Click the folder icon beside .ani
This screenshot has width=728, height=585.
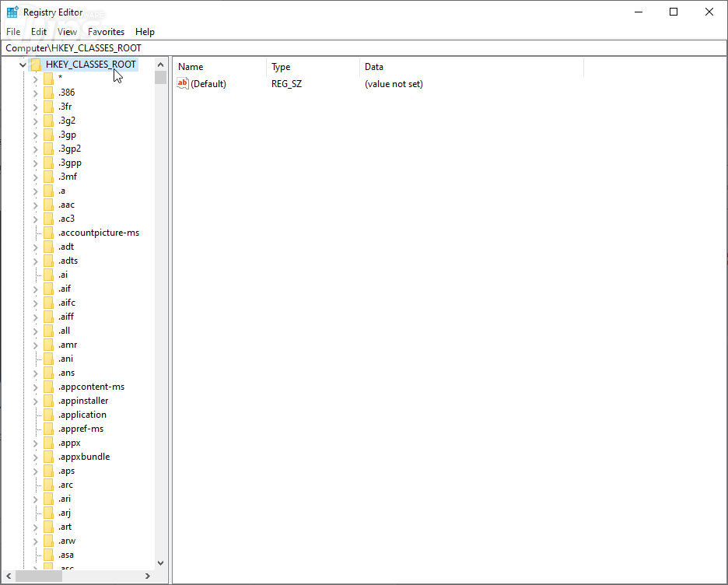click(48, 359)
